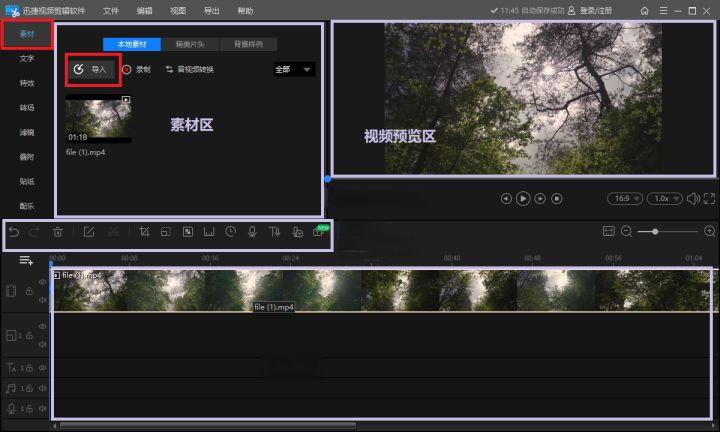Open the 16:9 aspect ratio dropdown

(625, 199)
